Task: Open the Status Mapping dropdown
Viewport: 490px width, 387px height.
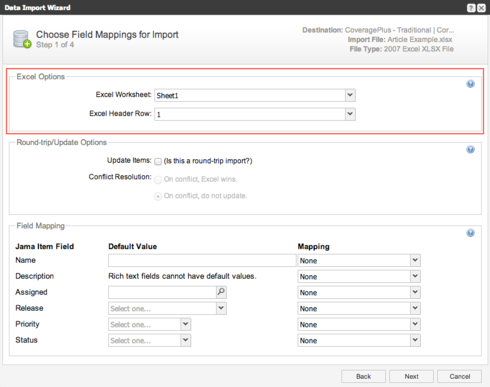Action: click(x=359, y=340)
